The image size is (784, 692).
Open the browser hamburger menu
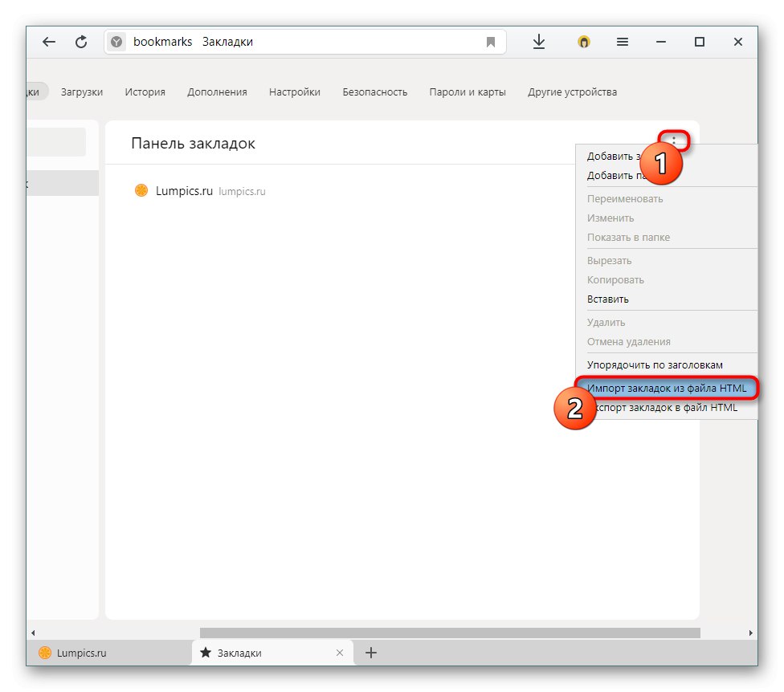pos(623,42)
